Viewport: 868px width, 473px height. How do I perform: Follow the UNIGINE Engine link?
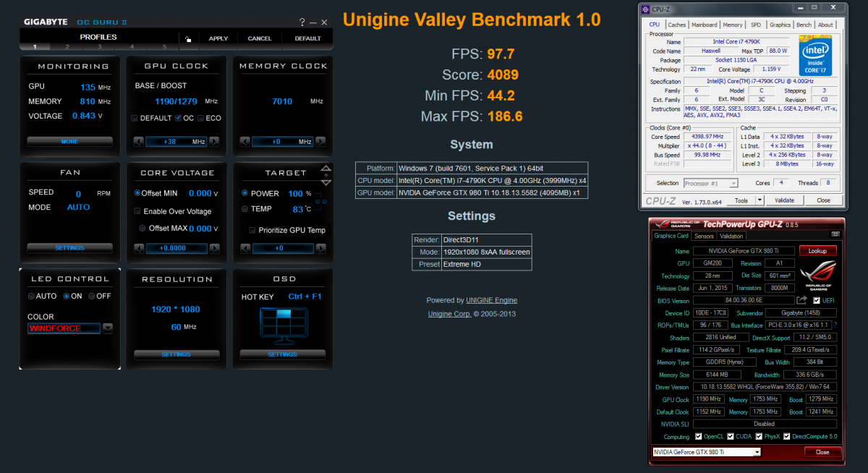click(492, 300)
